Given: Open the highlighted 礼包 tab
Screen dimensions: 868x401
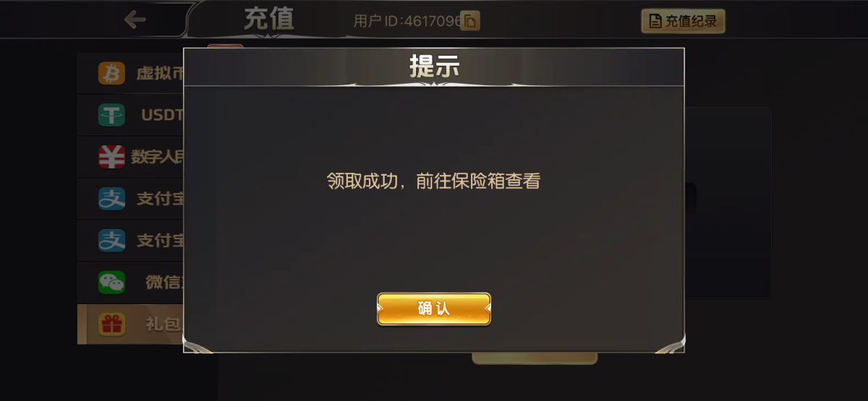Looking at the screenshot, I should click(x=131, y=324).
